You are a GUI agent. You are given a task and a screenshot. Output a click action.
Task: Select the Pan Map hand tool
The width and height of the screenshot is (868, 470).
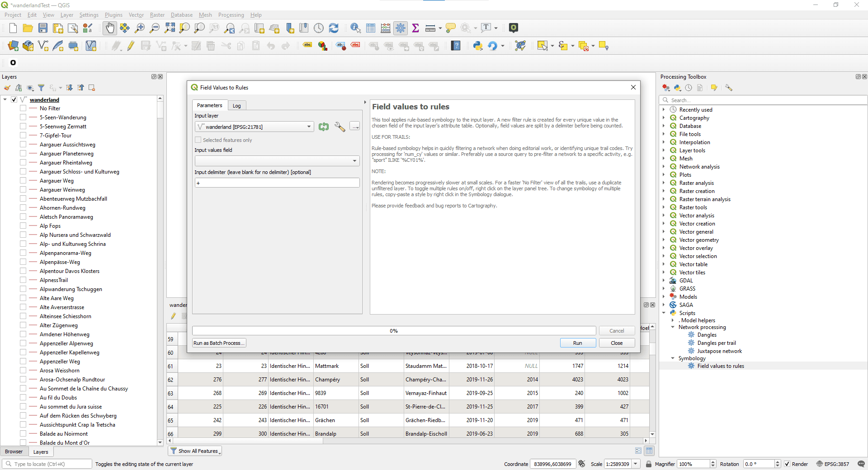(110, 28)
